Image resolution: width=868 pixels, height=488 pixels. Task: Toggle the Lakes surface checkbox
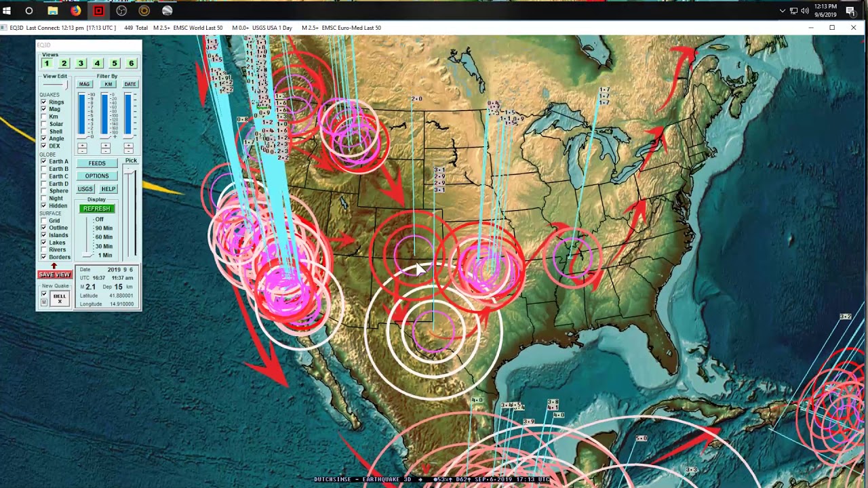pyautogui.click(x=43, y=243)
